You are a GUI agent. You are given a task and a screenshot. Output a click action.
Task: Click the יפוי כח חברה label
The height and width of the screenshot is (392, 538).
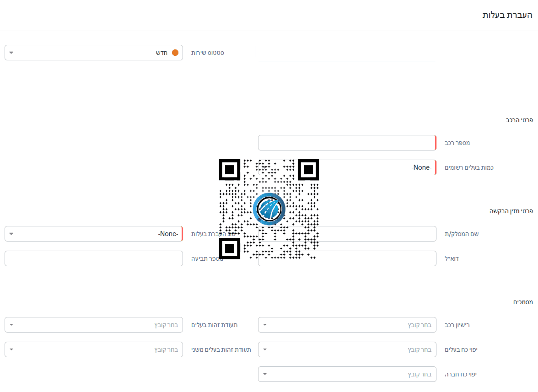pyautogui.click(x=460, y=375)
